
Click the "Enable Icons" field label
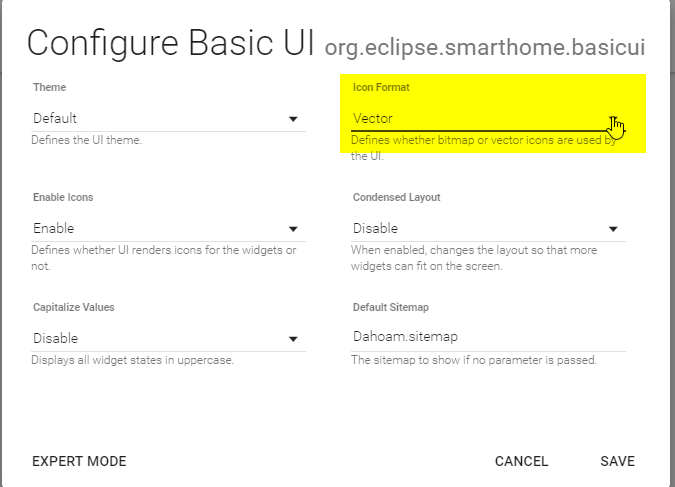click(x=62, y=198)
